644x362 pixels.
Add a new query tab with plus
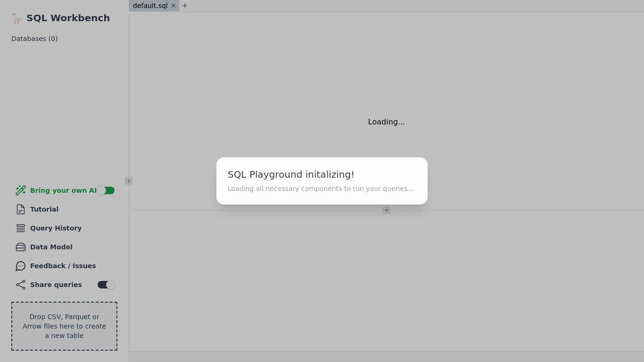(185, 6)
